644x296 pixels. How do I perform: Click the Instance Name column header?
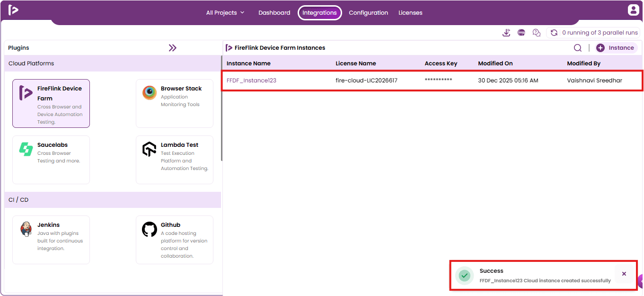click(x=248, y=63)
